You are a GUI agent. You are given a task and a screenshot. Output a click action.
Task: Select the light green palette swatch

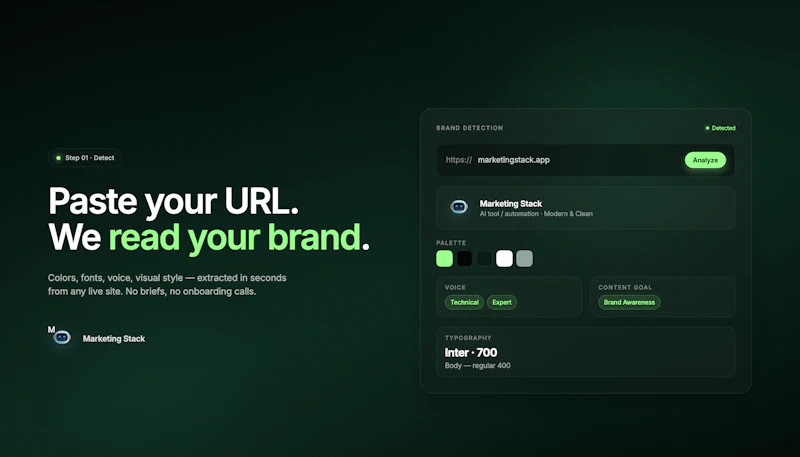click(x=444, y=259)
